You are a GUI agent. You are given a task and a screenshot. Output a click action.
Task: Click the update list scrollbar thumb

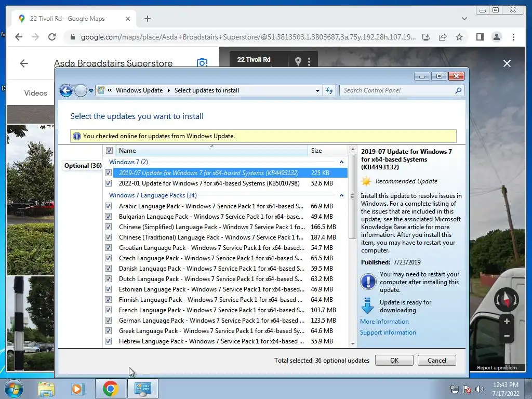point(353,196)
